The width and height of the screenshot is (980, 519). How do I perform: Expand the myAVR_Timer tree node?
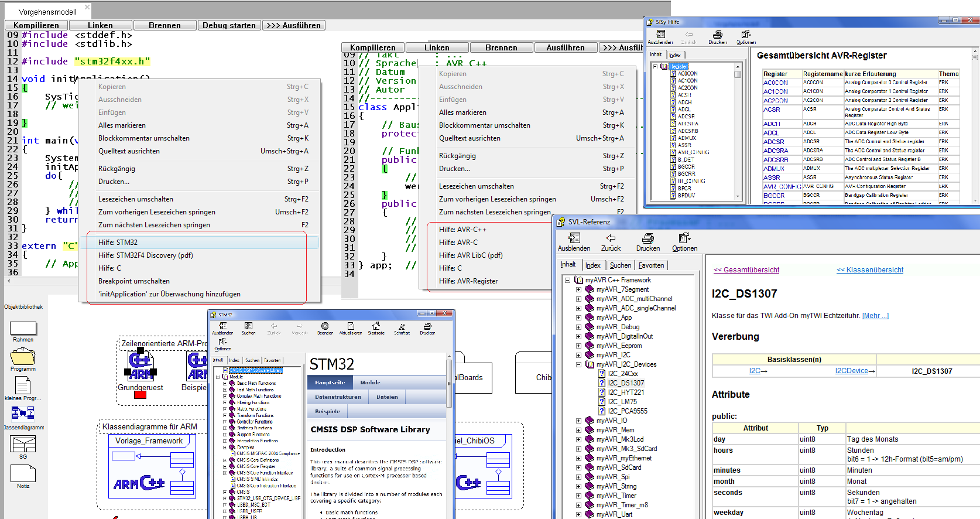pyautogui.click(x=578, y=496)
